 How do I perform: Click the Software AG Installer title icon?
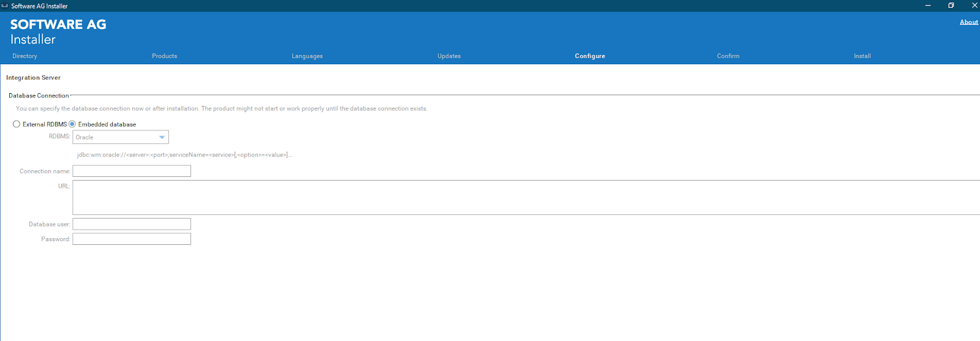[x=5, y=6]
